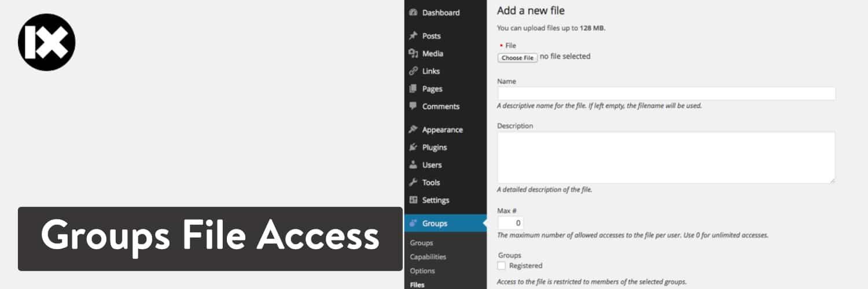868x289 pixels.
Task: Click the Appearance paintbrush icon
Action: click(413, 129)
